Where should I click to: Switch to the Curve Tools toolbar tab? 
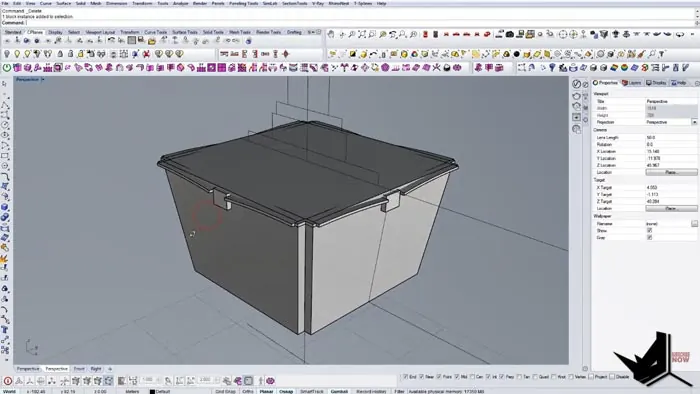tap(155, 32)
